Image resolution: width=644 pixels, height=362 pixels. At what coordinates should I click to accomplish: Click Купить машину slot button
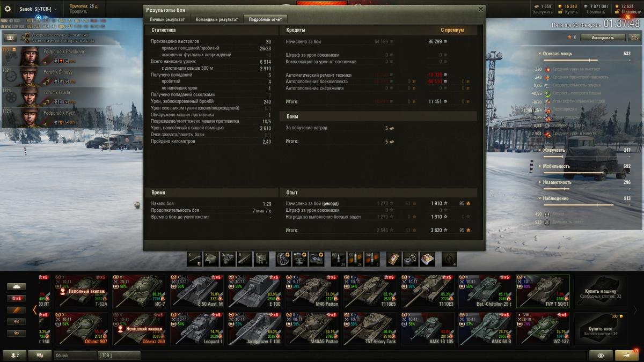pyautogui.click(x=601, y=291)
